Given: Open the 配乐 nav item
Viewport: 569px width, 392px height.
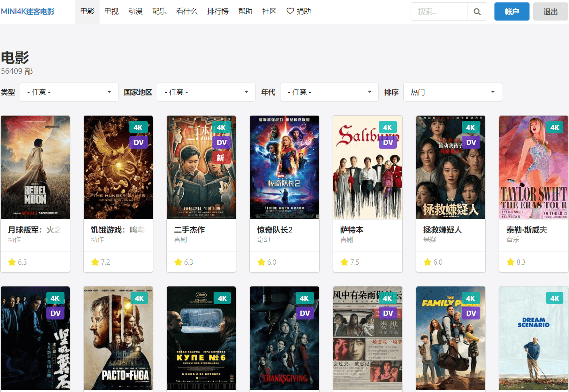Looking at the screenshot, I should (x=160, y=11).
